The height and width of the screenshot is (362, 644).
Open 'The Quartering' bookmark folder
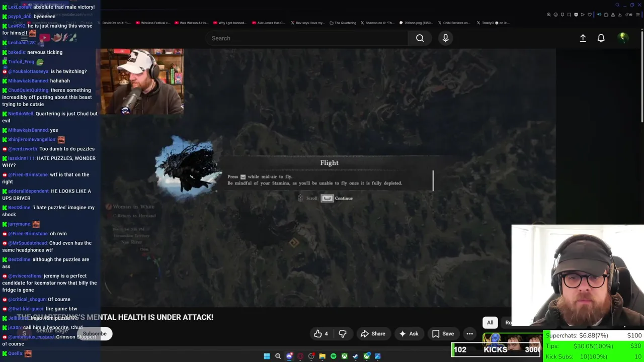tap(343, 23)
